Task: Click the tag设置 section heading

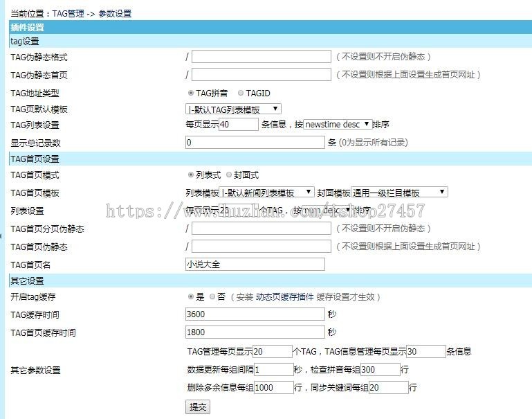Action: click(270, 41)
